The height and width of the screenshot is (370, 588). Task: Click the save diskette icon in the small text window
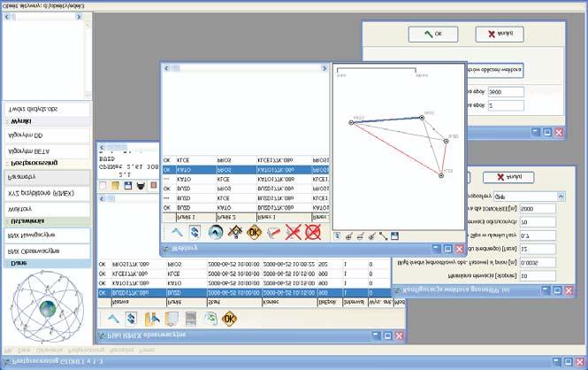point(128,185)
